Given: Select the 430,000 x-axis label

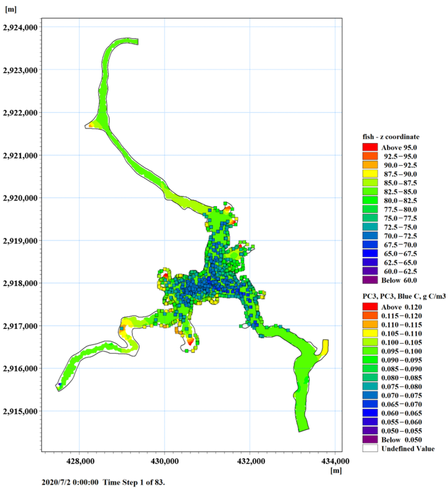Looking at the screenshot, I should pos(164,461).
